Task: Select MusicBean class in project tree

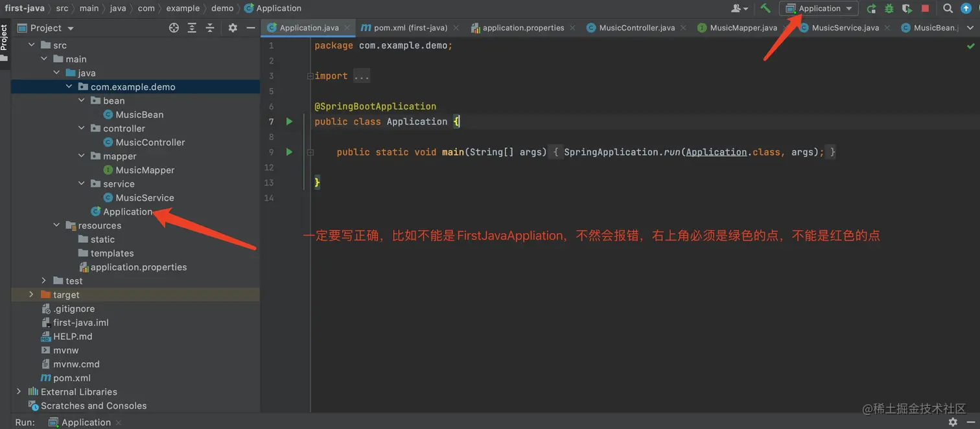Action: [139, 115]
